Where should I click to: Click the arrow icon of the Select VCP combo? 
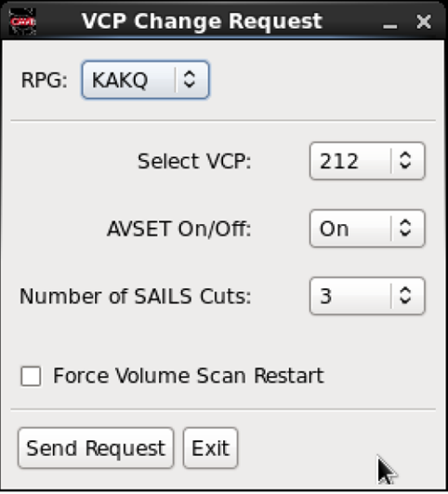[x=405, y=161]
